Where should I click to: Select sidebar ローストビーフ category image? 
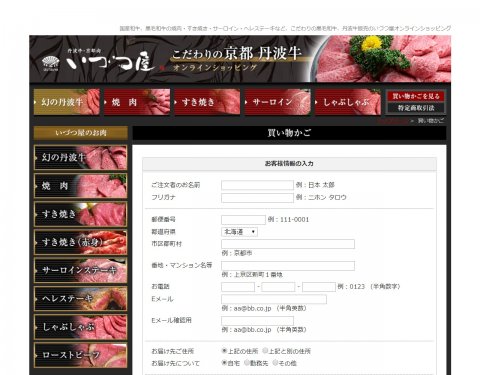point(81,355)
